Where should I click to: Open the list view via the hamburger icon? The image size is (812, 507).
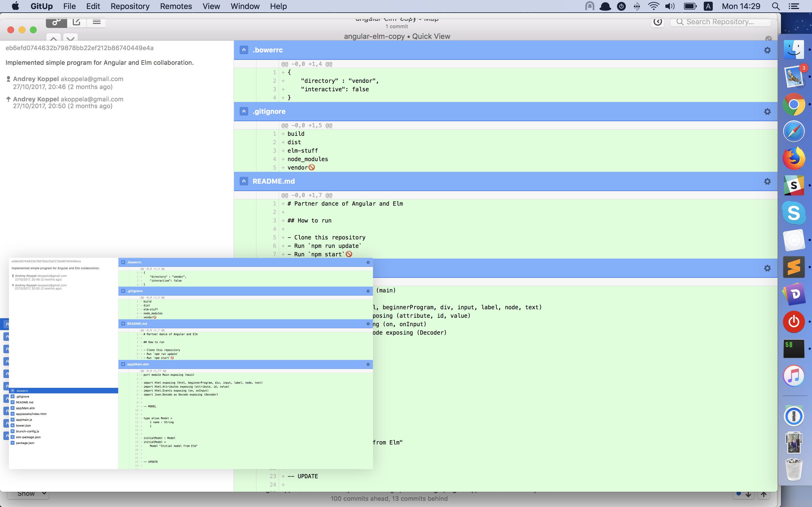[x=96, y=22]
